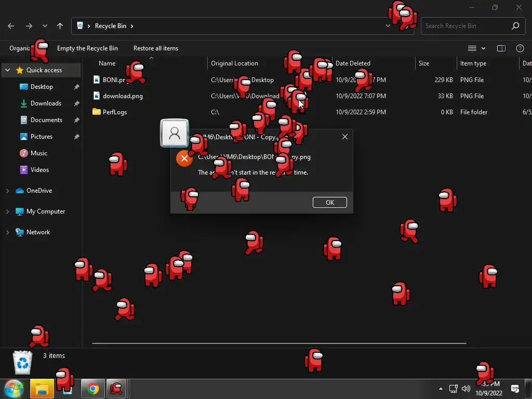Open the view layout options icon
The height and width of the screenshot is (399, 532).
pos(472,48)
